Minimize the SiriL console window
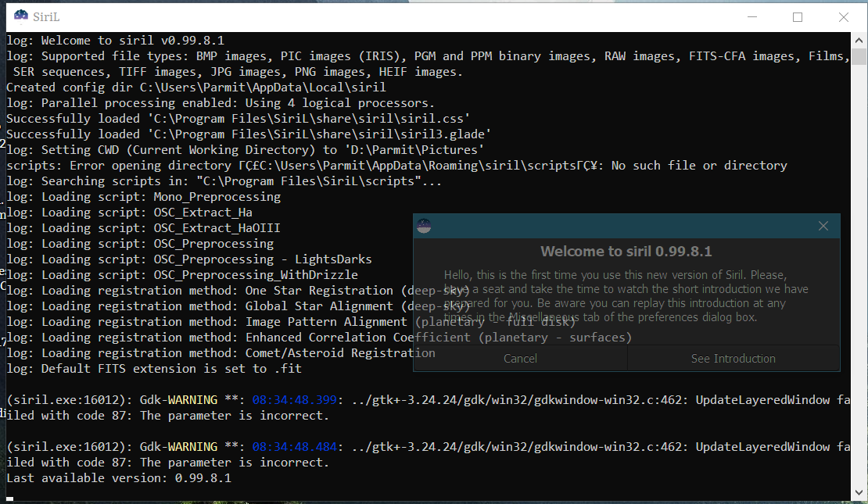Image resolution: width=868 pixels, height=504 pixels. [751, 16]
